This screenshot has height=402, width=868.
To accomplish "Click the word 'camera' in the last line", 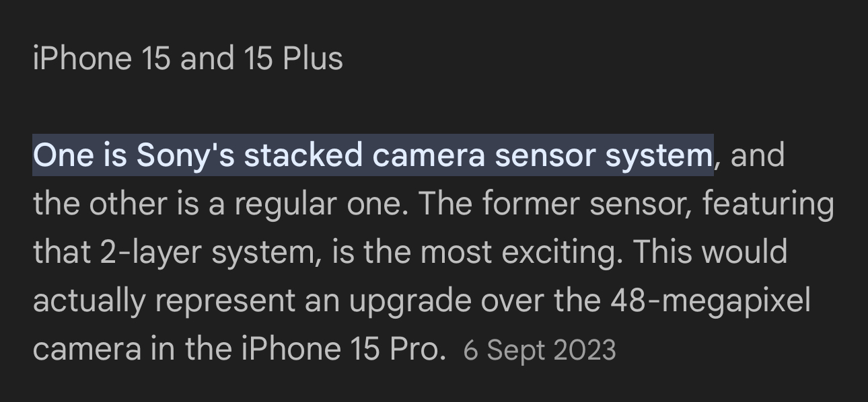I will (87, 349).
